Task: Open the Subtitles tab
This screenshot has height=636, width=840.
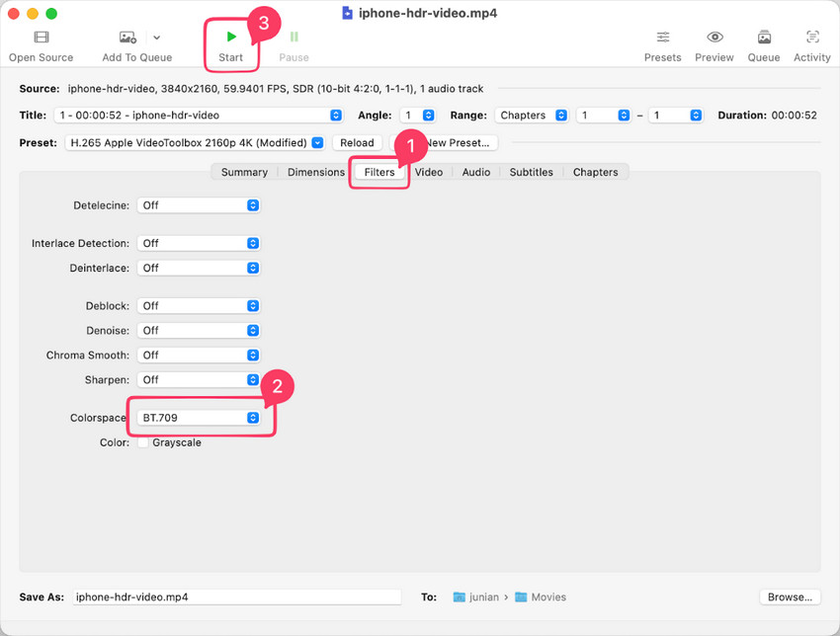Action: (x=531, y=172)
